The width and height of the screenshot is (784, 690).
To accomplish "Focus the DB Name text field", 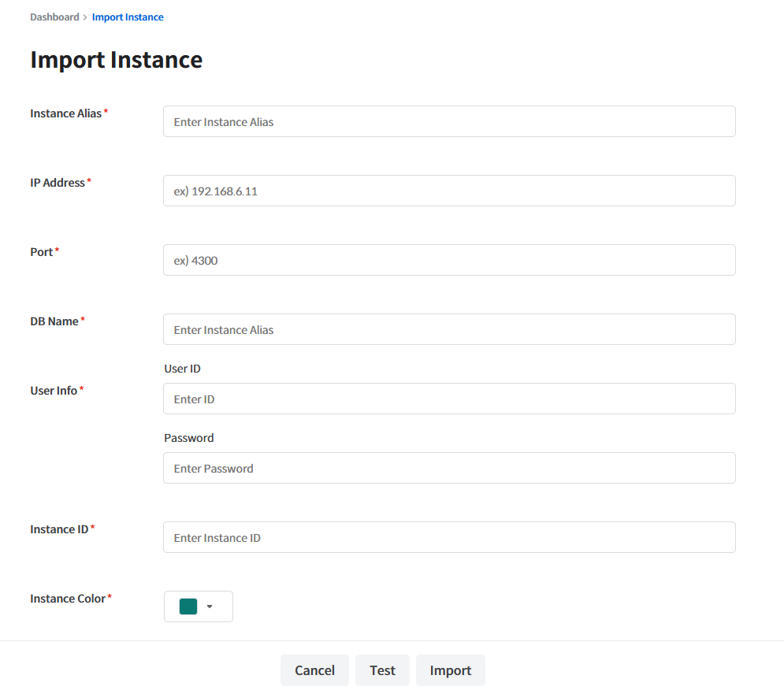I will (x=449, y=330).
